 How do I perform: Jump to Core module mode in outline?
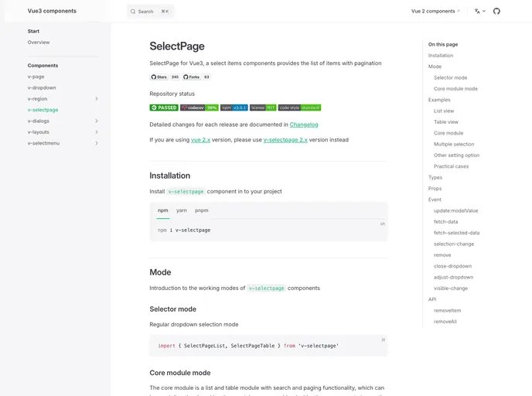pyautogui.click(x=455, y=89)
